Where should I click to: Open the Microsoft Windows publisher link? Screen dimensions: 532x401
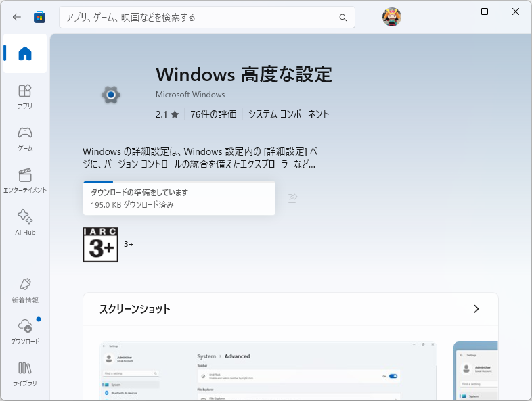[x=190, y=95]
